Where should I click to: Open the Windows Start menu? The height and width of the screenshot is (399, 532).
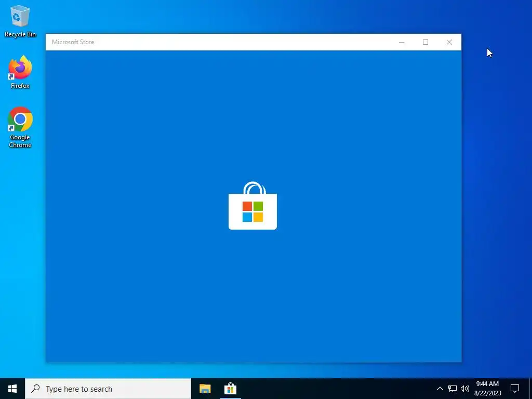tap(12, 389)
